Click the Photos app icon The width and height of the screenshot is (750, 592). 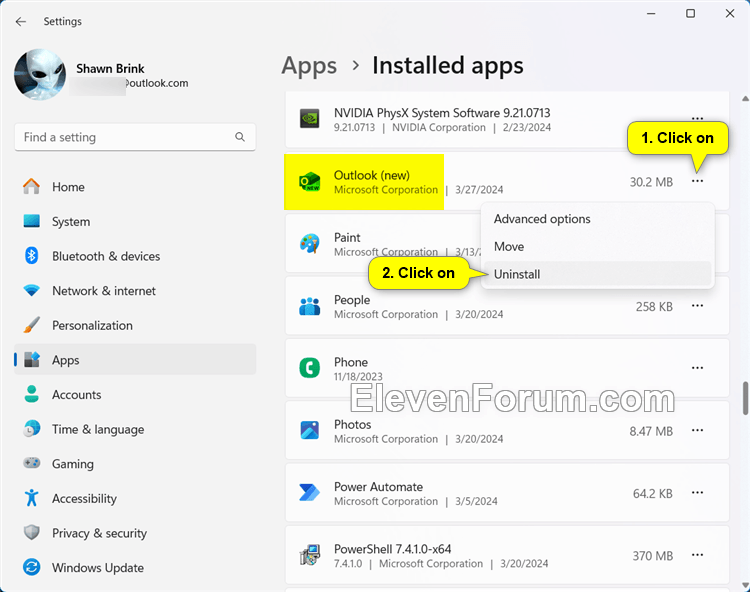[309, 430]
